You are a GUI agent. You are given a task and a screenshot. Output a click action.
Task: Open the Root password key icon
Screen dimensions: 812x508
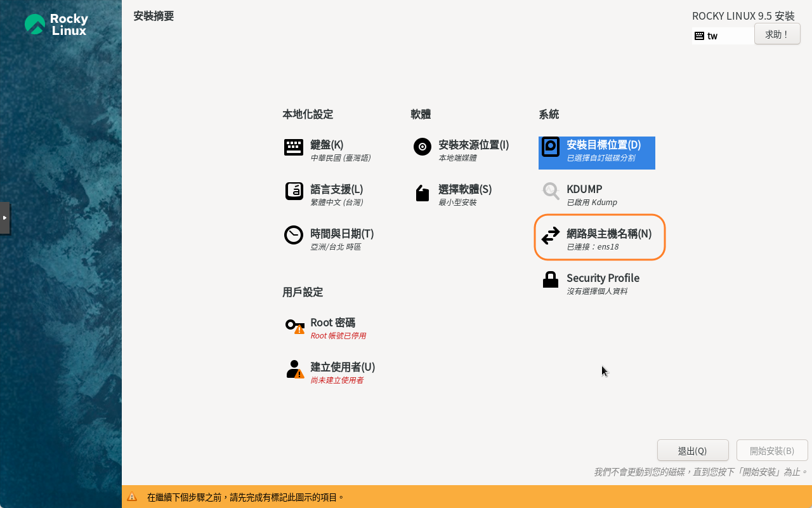(x=295, y=326)
